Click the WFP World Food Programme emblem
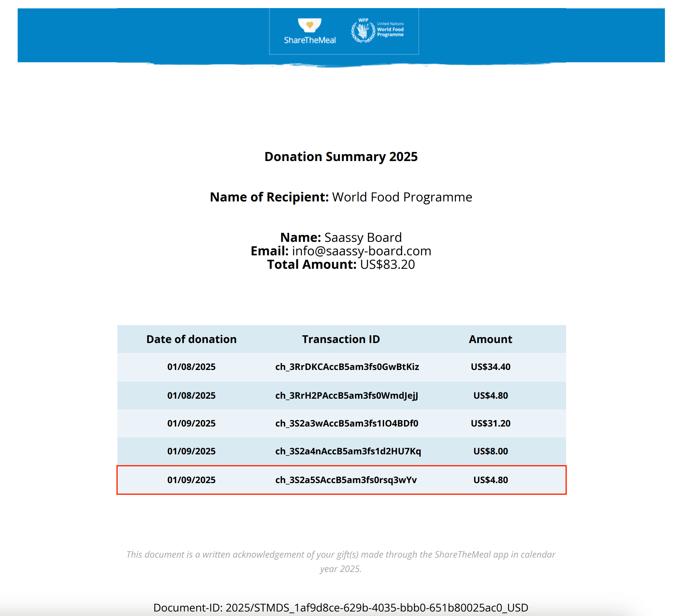 [x=378, y=30]
